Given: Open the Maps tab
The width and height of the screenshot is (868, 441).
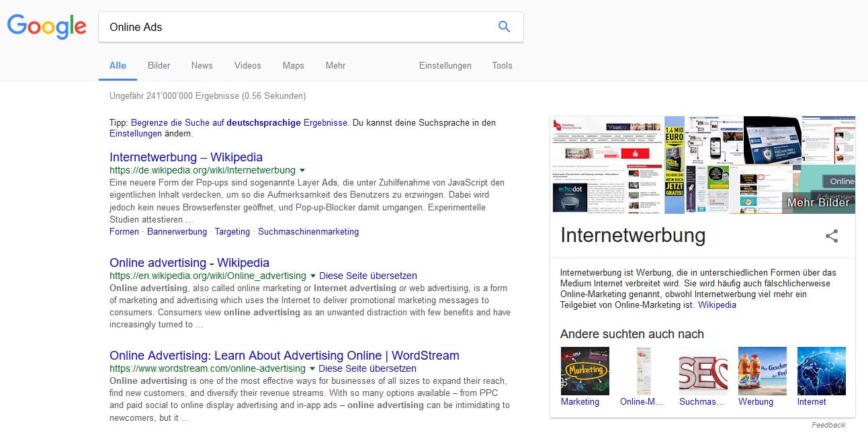Looking at the screenshot, I should 294,65.
